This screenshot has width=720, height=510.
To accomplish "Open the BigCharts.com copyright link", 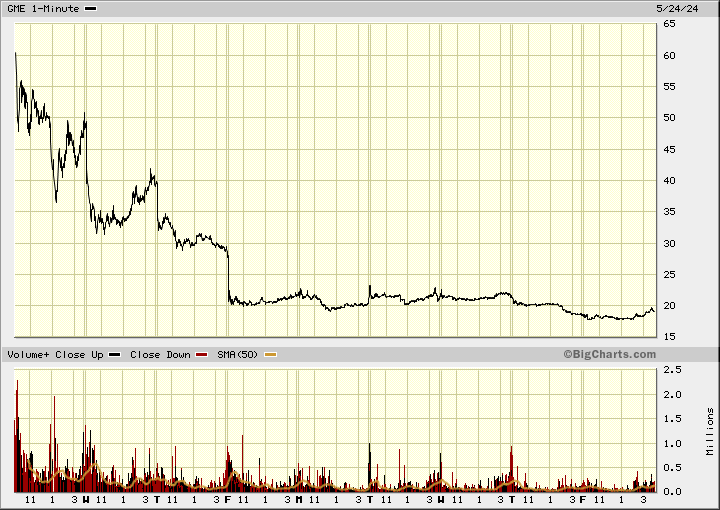I will point(610,354).
